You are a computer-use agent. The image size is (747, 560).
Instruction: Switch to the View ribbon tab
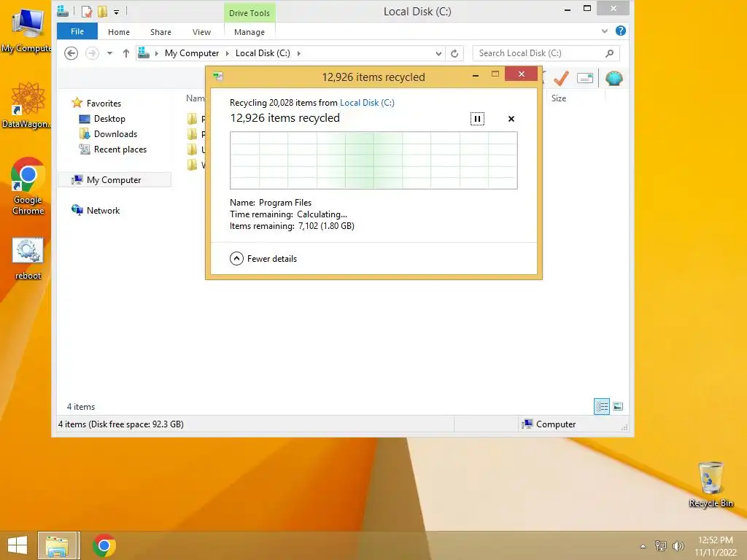201,32
